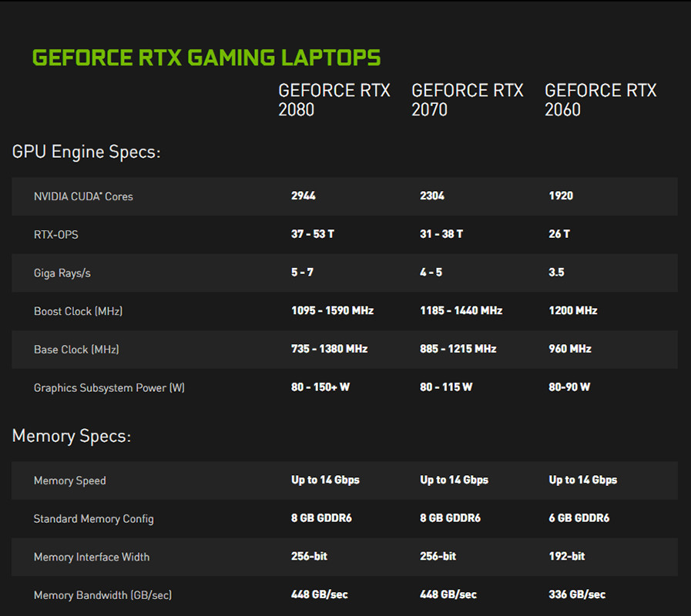Screen dimensions: 691x616
Task: Click the Standard Memory Config row label
Action: coord(93,519)
